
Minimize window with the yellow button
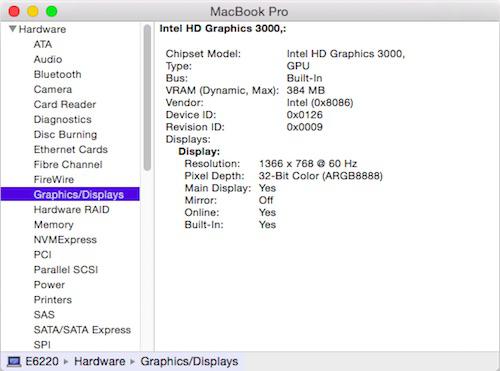point(33,11)
